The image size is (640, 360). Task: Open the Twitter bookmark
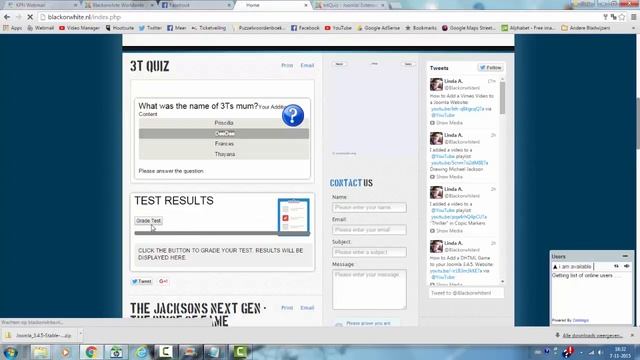point(150,28)
